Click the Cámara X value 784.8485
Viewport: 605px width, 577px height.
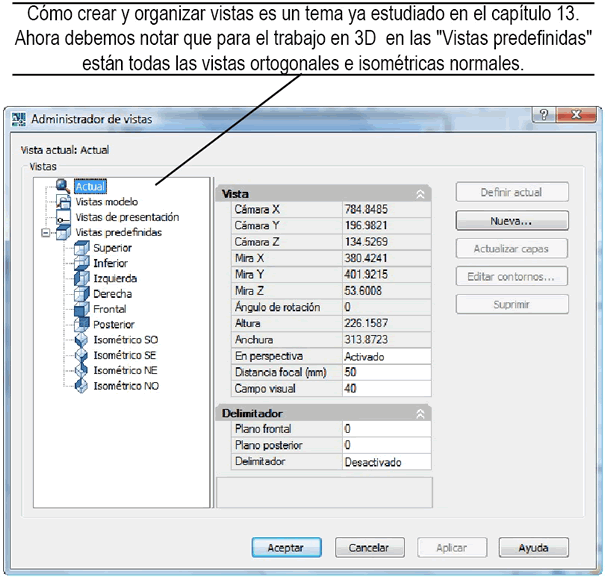pyautogui.click(x=387, y=209)
